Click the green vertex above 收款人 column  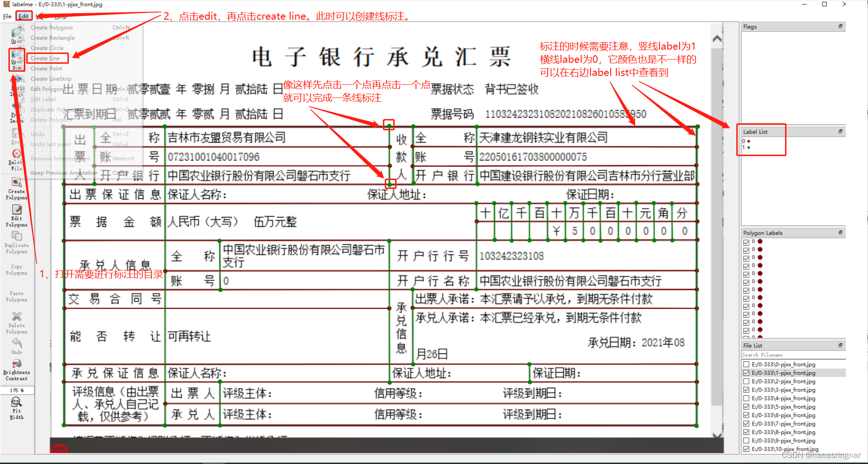pyautogui.click(x=389, y=126)
